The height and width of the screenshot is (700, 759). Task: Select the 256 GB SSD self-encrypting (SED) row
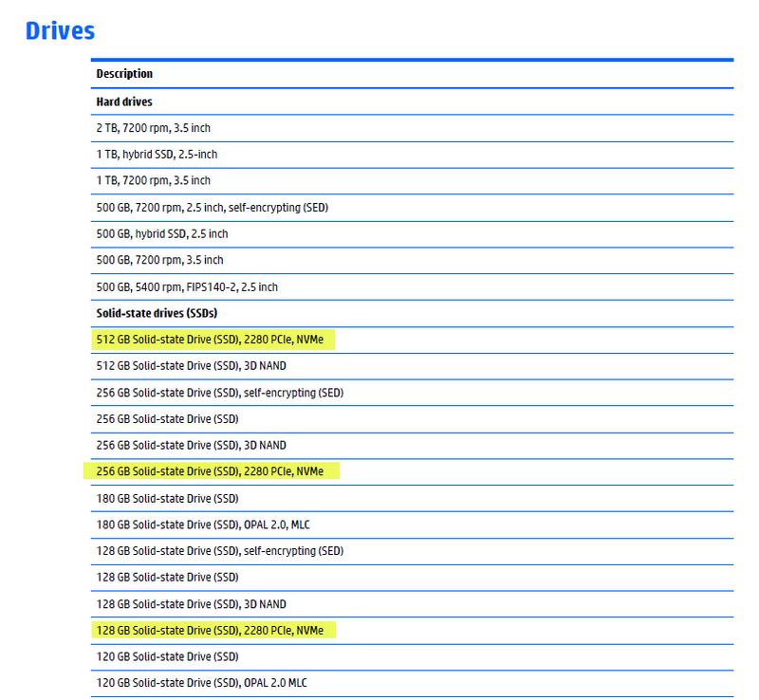[412, 393]
